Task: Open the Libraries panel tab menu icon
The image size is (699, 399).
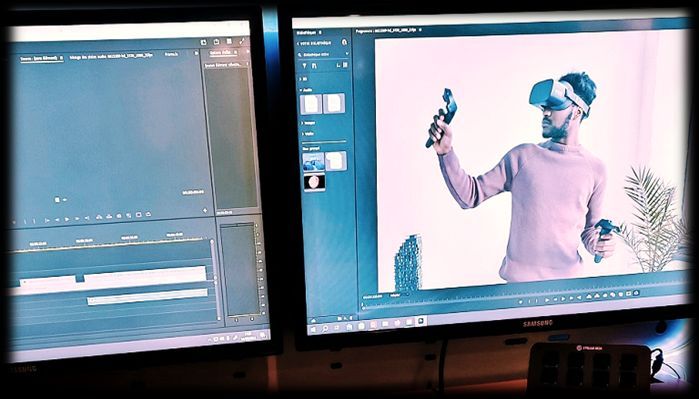Action: (321, 33)
